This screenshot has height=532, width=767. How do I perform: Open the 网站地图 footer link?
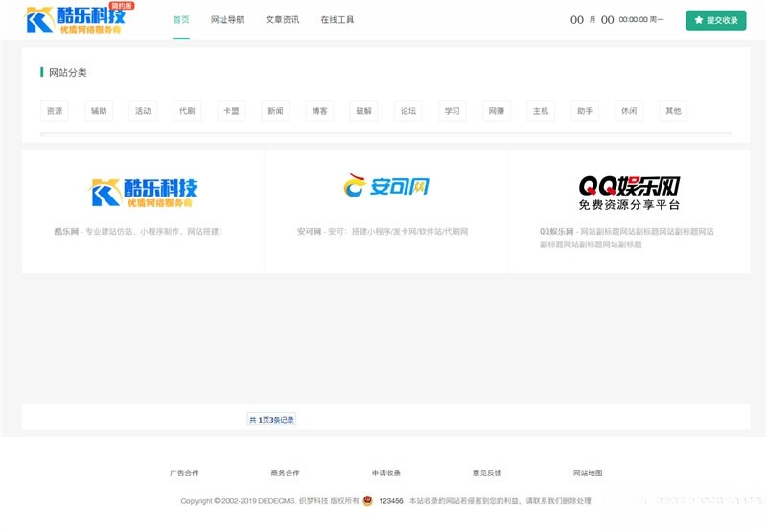click(588, 473)
